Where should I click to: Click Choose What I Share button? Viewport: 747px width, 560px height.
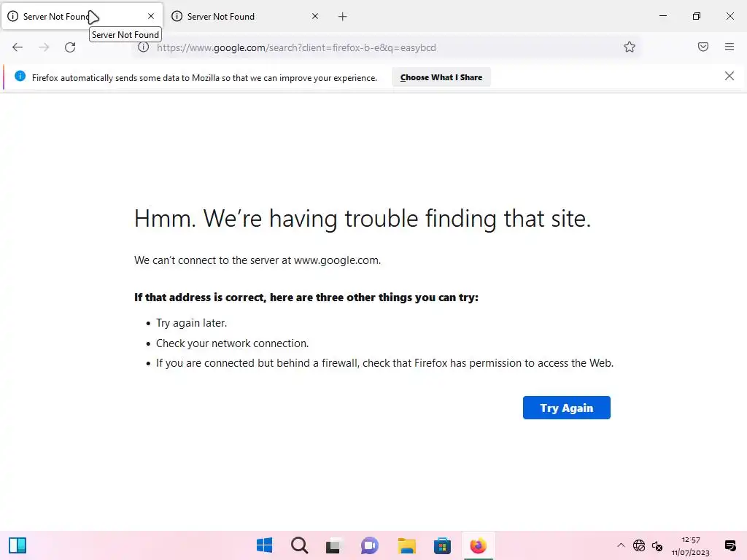pyautogui.click(x=441, y=77)
